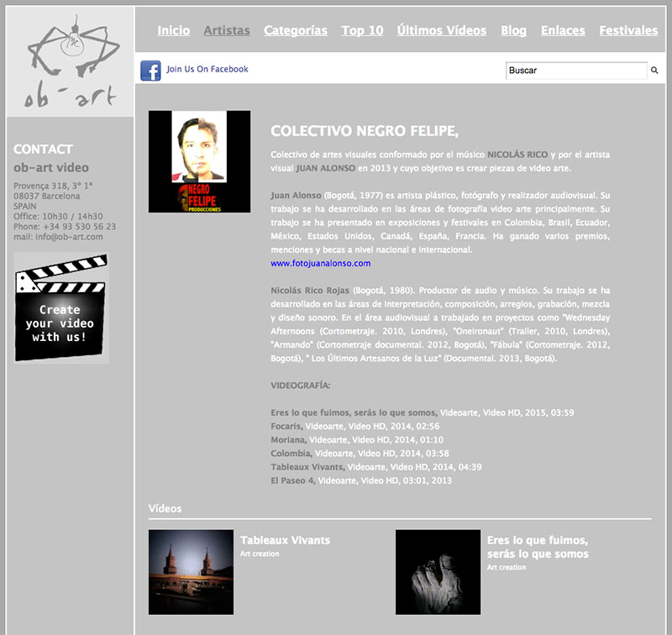
Task: Click into the Buscar search field
Action: [575, 71]
